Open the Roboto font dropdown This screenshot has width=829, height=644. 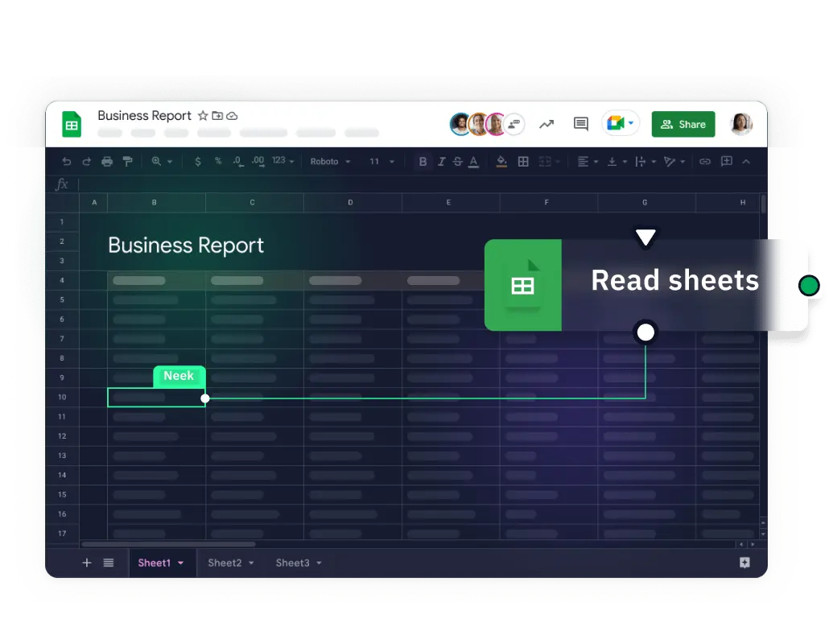click(331, 162)
